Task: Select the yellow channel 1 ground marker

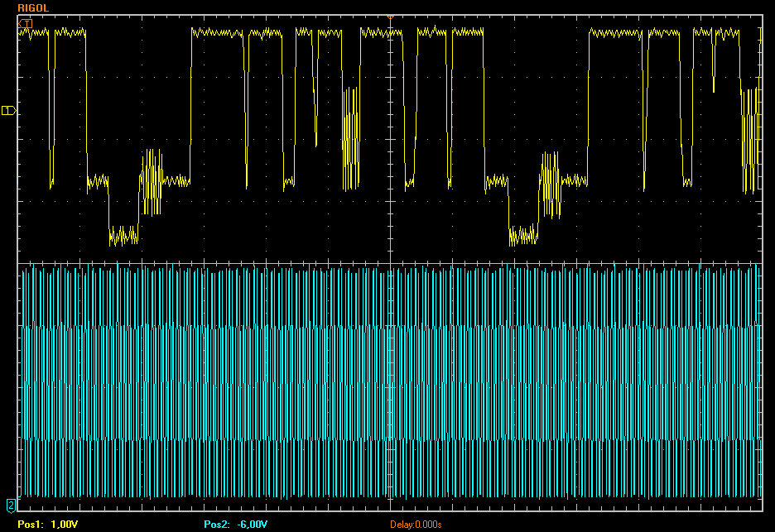Action: 9,110
